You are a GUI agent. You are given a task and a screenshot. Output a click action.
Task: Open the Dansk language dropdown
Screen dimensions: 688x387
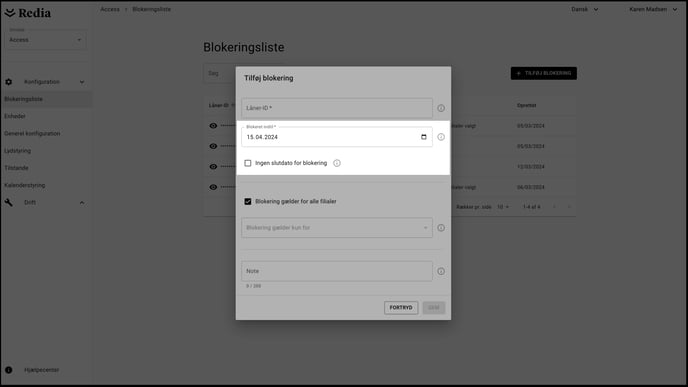[584, 9]
